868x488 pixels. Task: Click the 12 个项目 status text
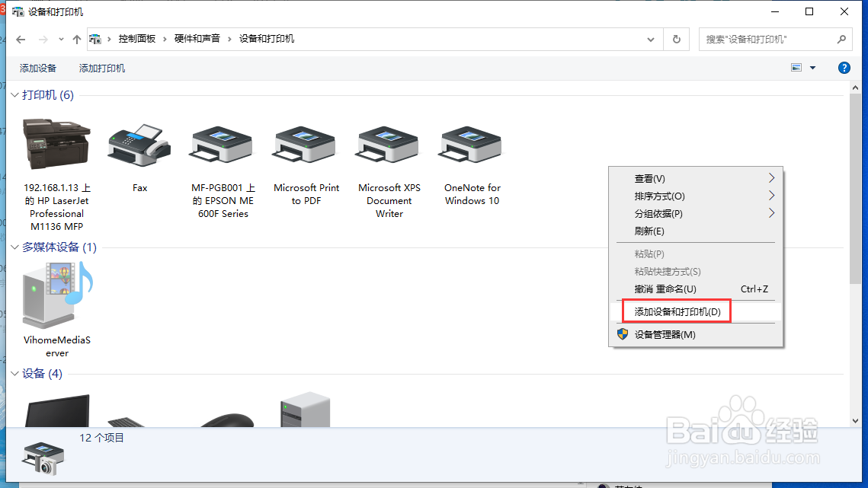[x=102, y=438]
